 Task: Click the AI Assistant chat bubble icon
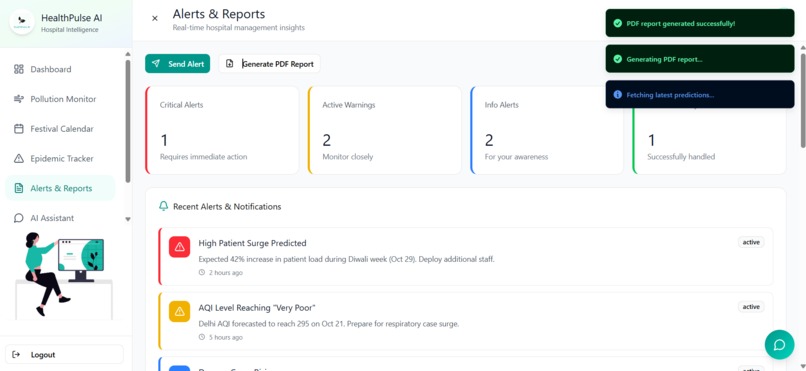coord(19,218)
